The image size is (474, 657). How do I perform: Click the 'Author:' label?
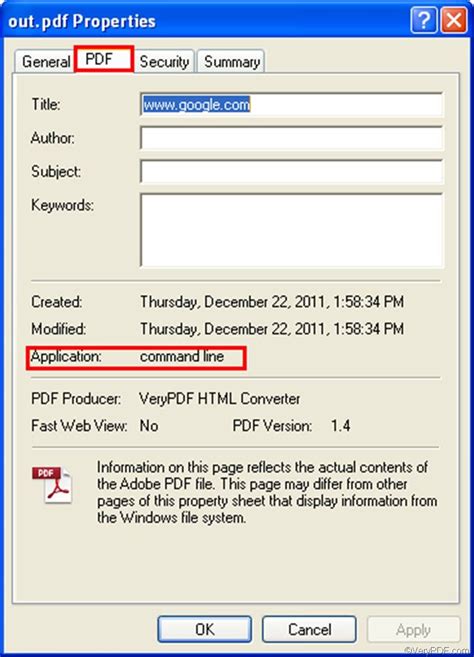(x=52, y=137)
